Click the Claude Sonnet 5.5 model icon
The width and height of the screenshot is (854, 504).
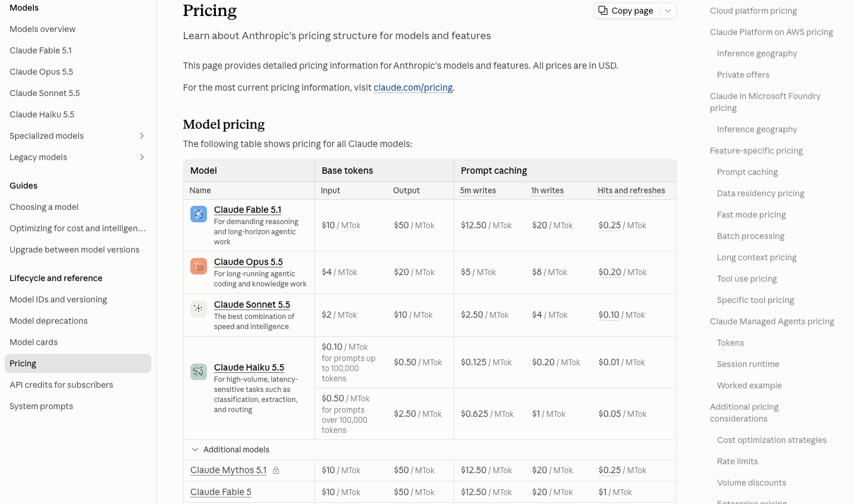coord(199,309)
